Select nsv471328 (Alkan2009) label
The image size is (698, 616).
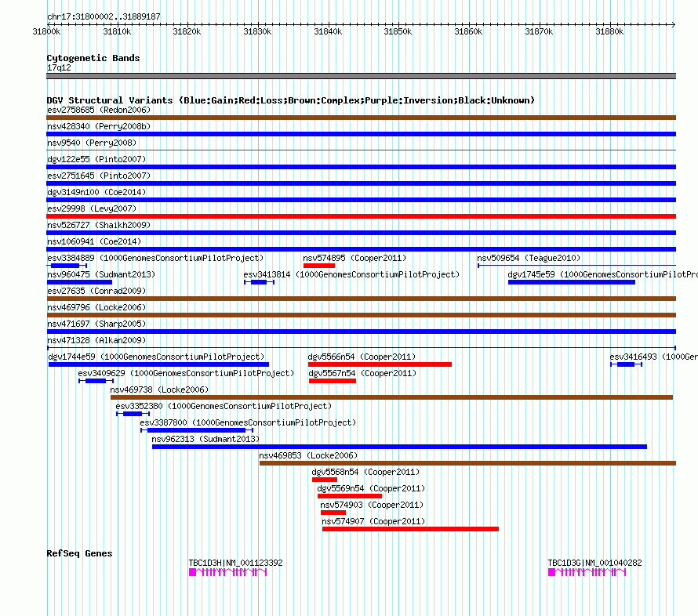96,340
